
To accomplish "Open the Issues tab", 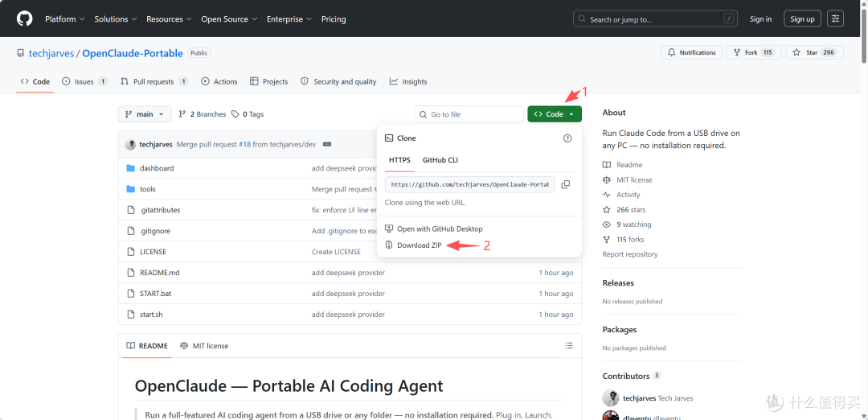I will pos(84,81).
